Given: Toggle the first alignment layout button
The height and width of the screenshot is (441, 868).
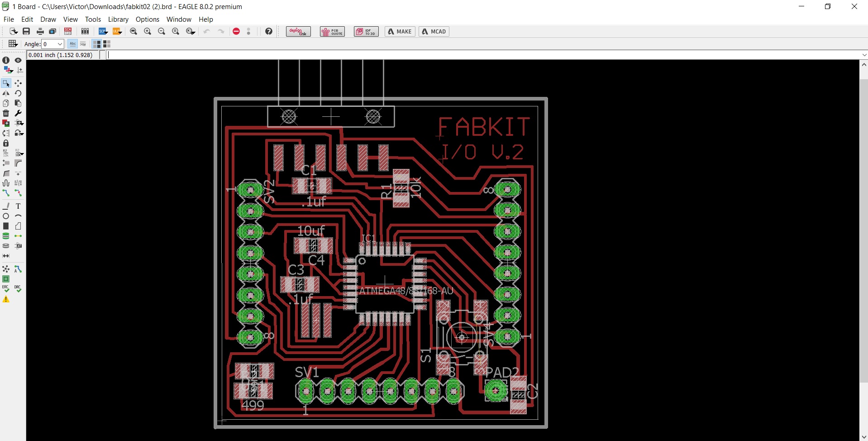Looking at the screenshot, I should [x=96, y=44].
